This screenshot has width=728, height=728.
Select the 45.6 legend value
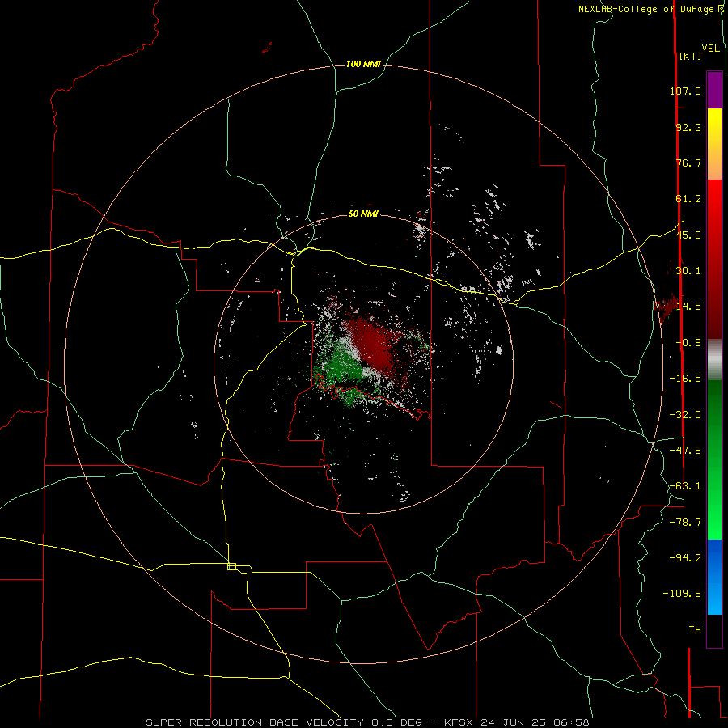pyautogui.click(x=688, y=235)
